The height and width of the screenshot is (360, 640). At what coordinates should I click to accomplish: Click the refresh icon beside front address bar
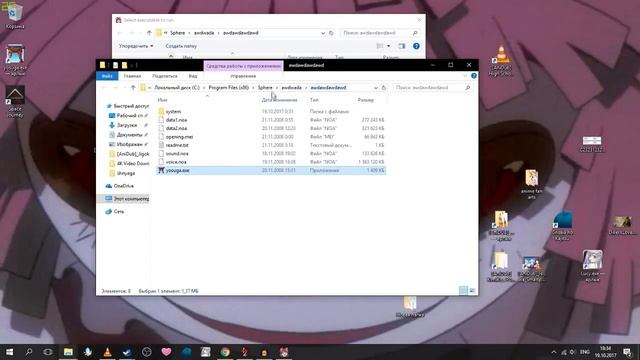384,87
